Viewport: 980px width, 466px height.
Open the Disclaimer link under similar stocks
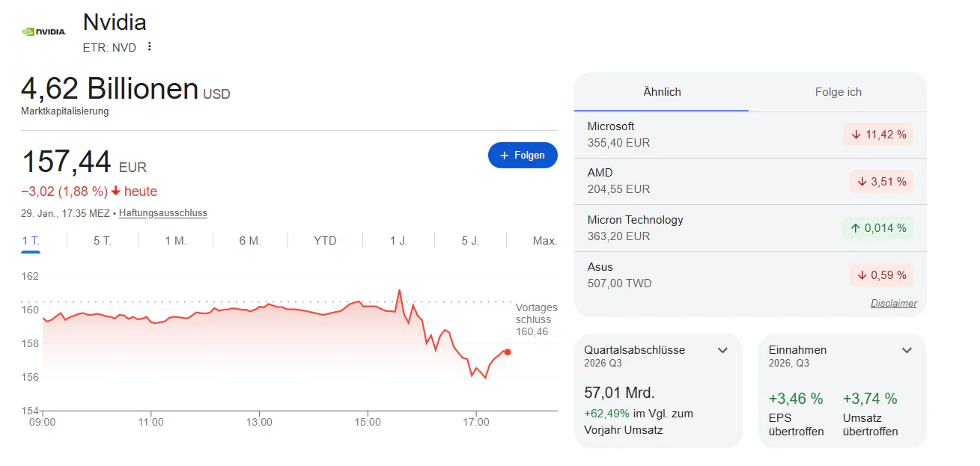pos(893,304)
